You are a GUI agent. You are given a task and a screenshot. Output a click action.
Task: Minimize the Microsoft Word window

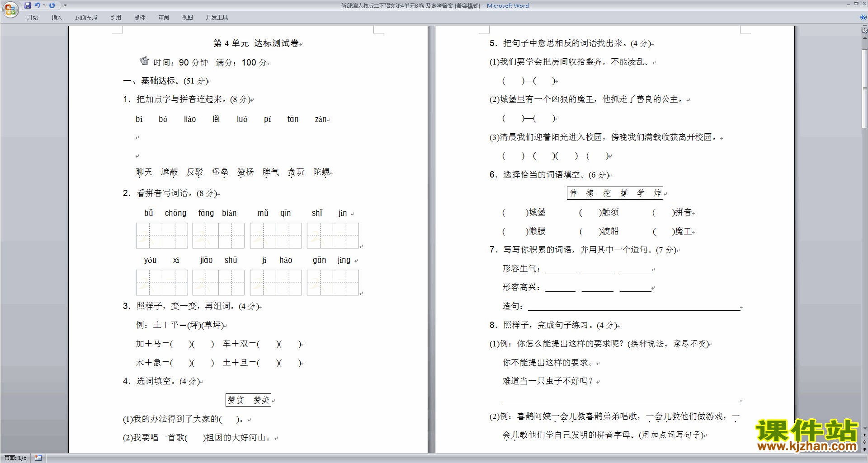(848, 4)
